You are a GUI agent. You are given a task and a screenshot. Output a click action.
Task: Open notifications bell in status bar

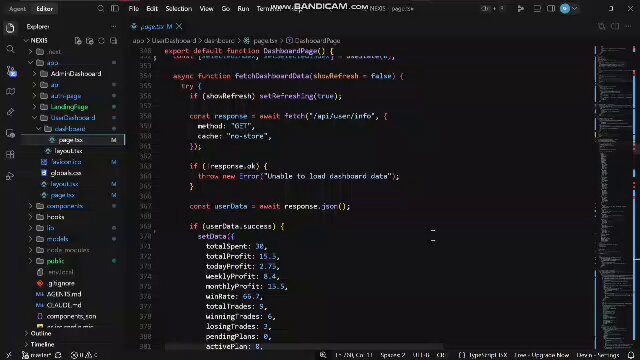tap(631, 355)
